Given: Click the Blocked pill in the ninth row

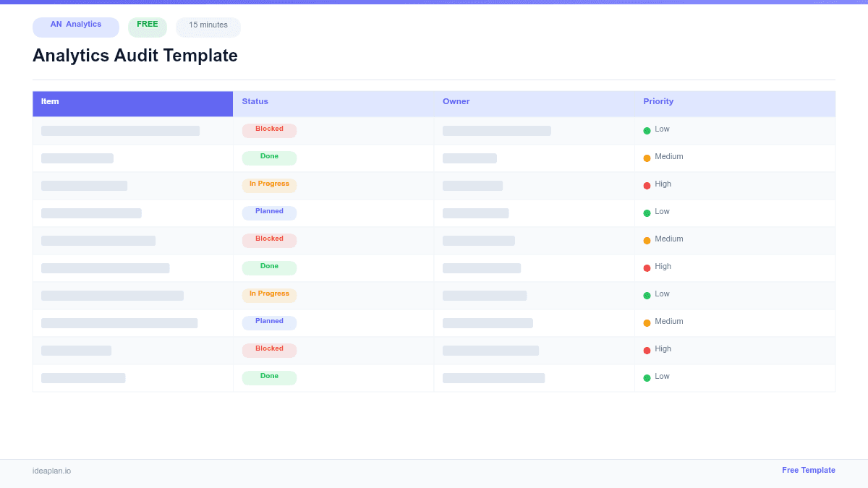Looking at the screenshot, I should tap(269, 349).
